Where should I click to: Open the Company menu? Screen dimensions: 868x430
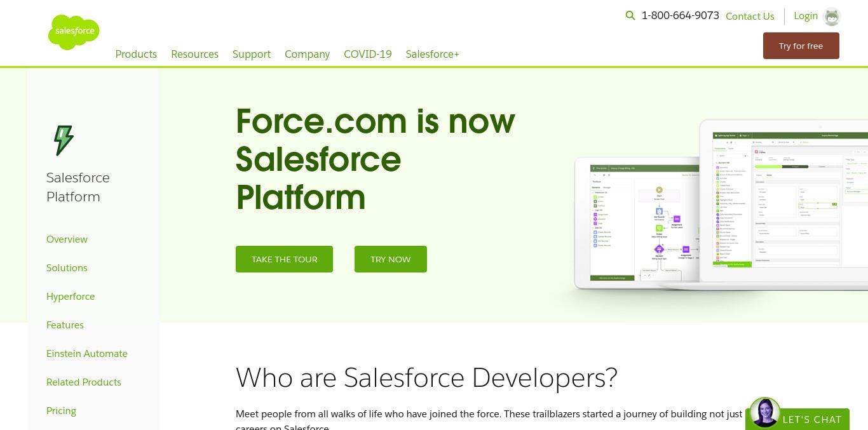click(307, 54)
